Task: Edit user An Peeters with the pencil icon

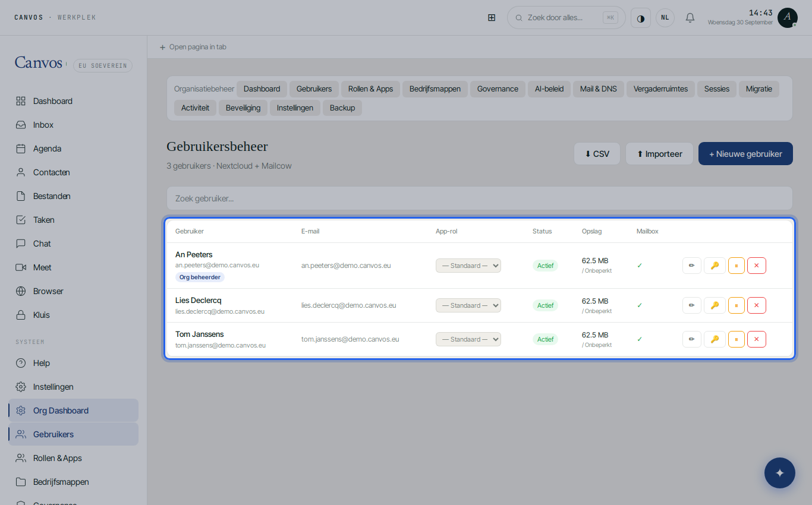Action: 692,266
